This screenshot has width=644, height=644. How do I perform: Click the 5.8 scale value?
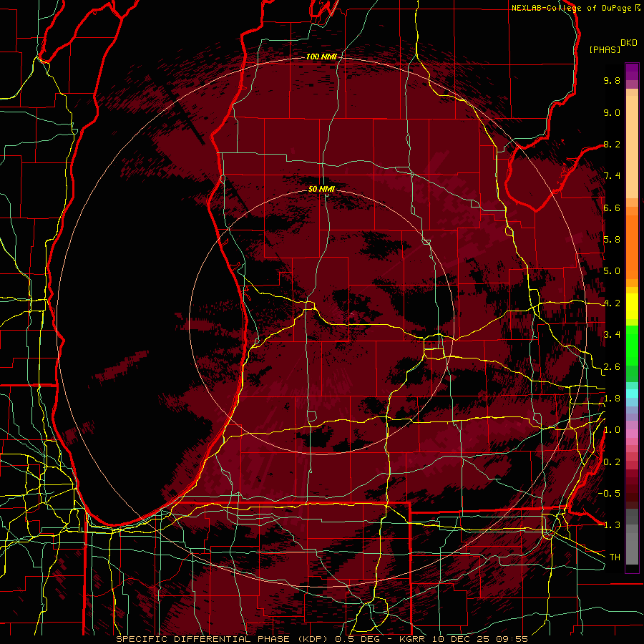pos(612,239)
